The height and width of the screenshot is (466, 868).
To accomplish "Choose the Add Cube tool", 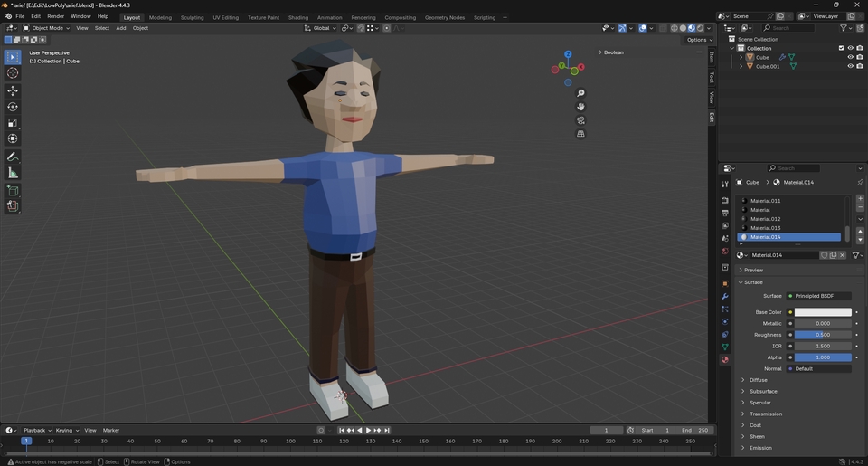I will click(12, 191).
